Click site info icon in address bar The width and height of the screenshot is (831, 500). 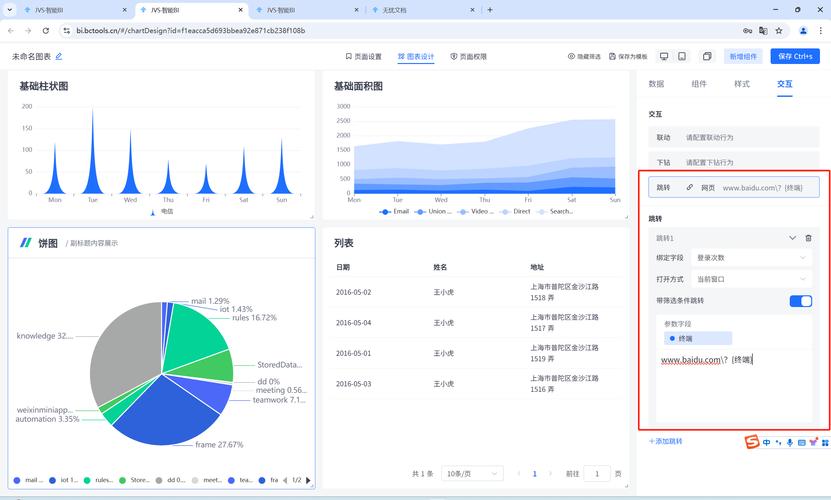(66, 31)
